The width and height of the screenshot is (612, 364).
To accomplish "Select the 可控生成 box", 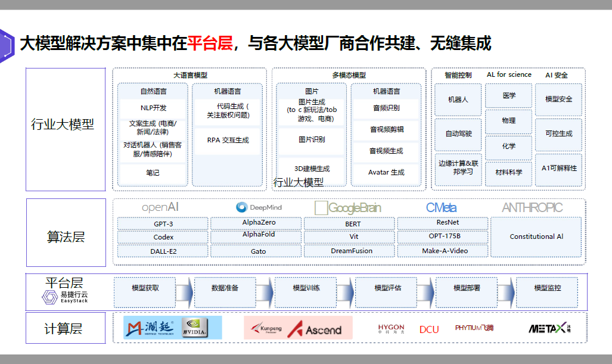I will click(x=558, y=134).
